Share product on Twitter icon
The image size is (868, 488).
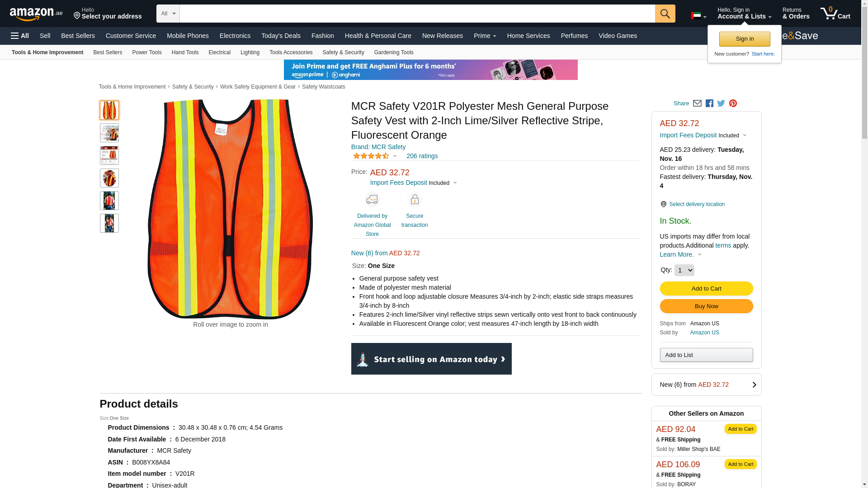pyautogui.click(x=721, y=103)
